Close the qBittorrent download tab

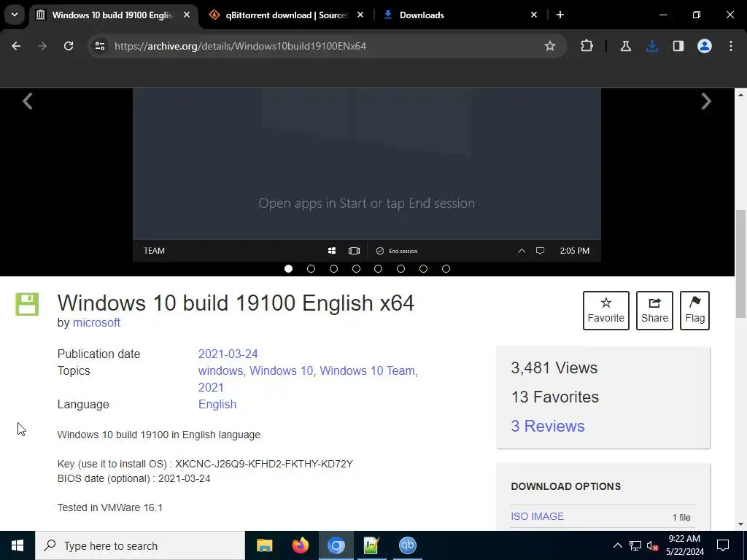point(360,15)
